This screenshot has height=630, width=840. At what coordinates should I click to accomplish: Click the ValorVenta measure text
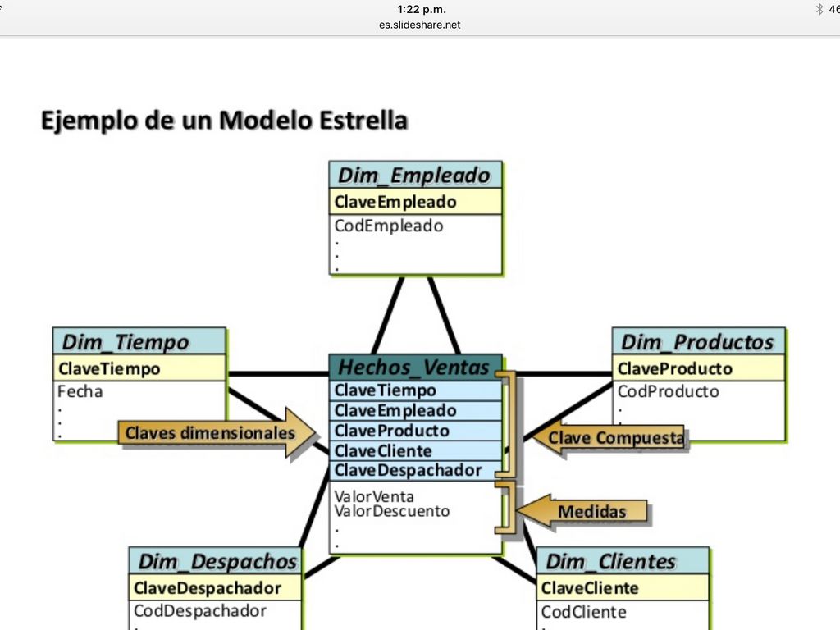(x=374, y=496)
